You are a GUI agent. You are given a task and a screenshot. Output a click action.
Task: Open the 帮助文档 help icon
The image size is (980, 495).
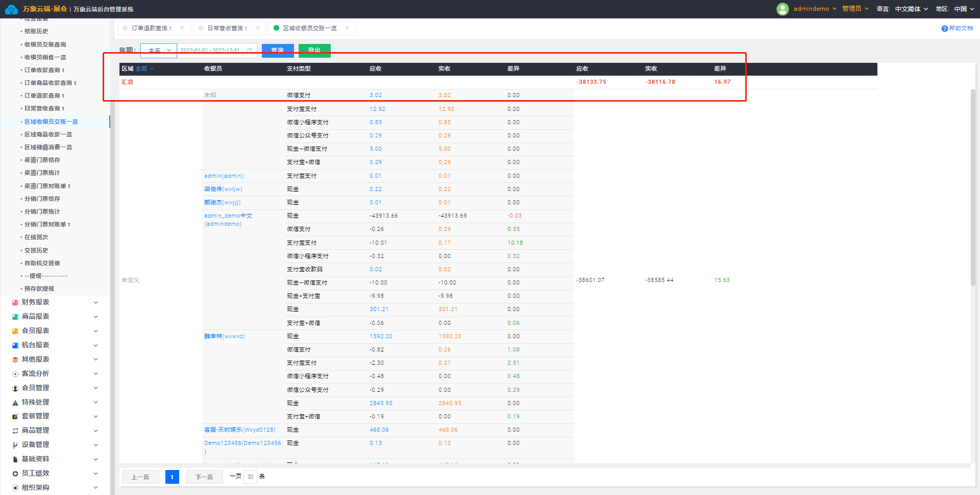(944, 29)
